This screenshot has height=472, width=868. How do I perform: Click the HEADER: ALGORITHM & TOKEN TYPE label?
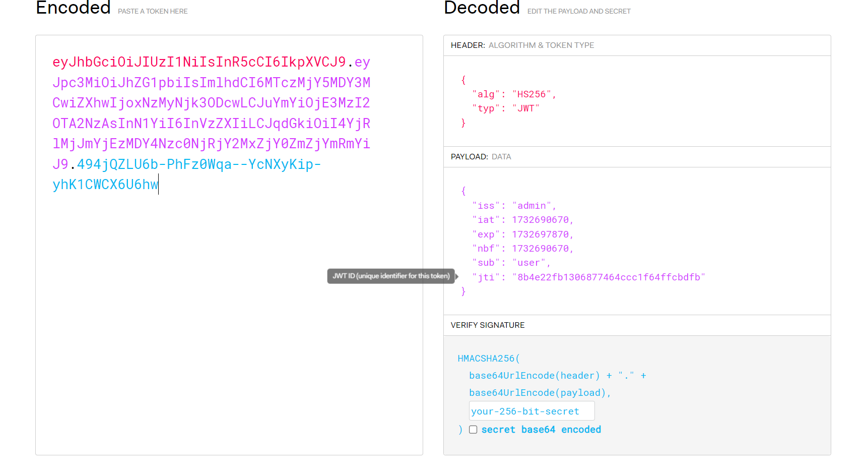pyautogui.click(x=522, y=45)
